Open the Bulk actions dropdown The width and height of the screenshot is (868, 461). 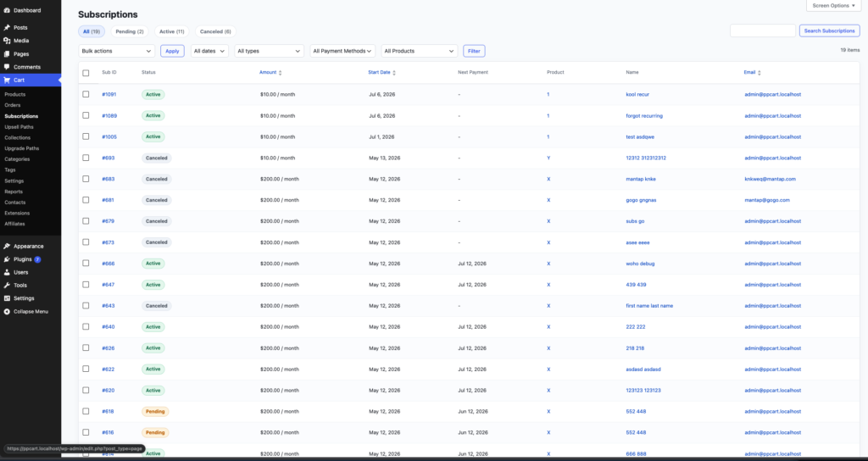pyautogui.click(x=117, y=51)
